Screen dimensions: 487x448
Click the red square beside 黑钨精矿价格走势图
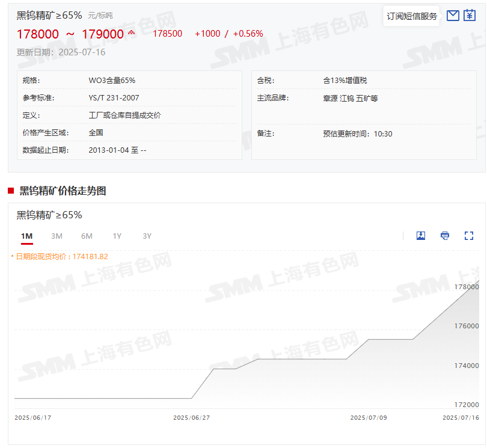[x=11, y=191]
